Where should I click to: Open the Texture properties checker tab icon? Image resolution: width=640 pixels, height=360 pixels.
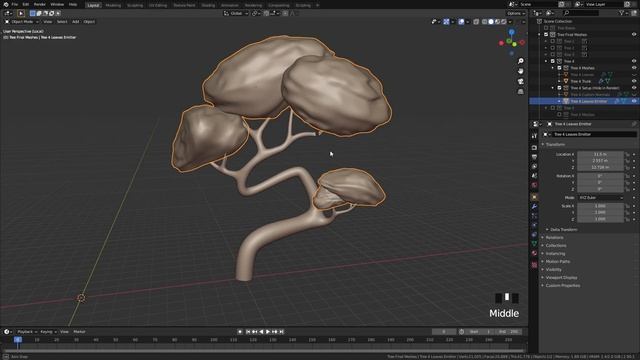pyautogui.click(x=534, y=265)
